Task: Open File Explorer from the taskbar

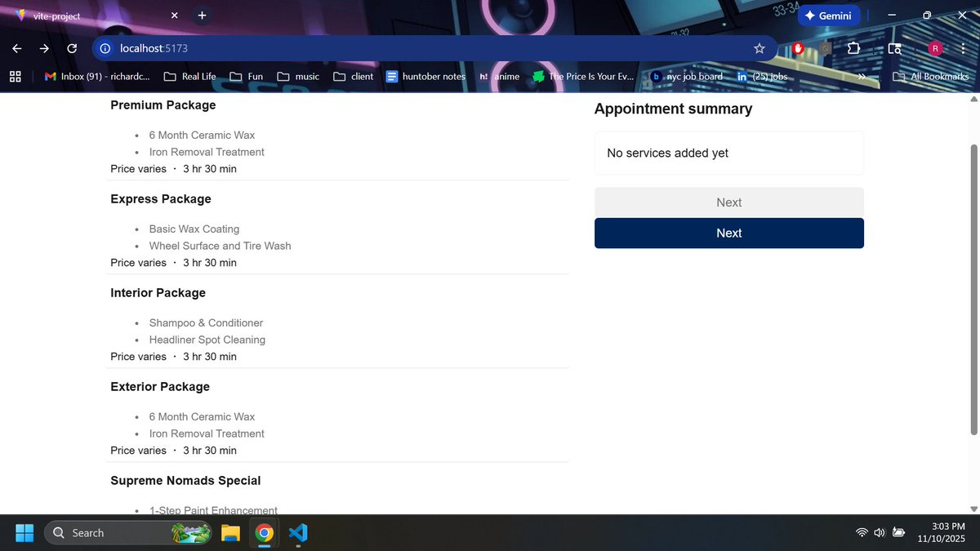Action: 230,533
